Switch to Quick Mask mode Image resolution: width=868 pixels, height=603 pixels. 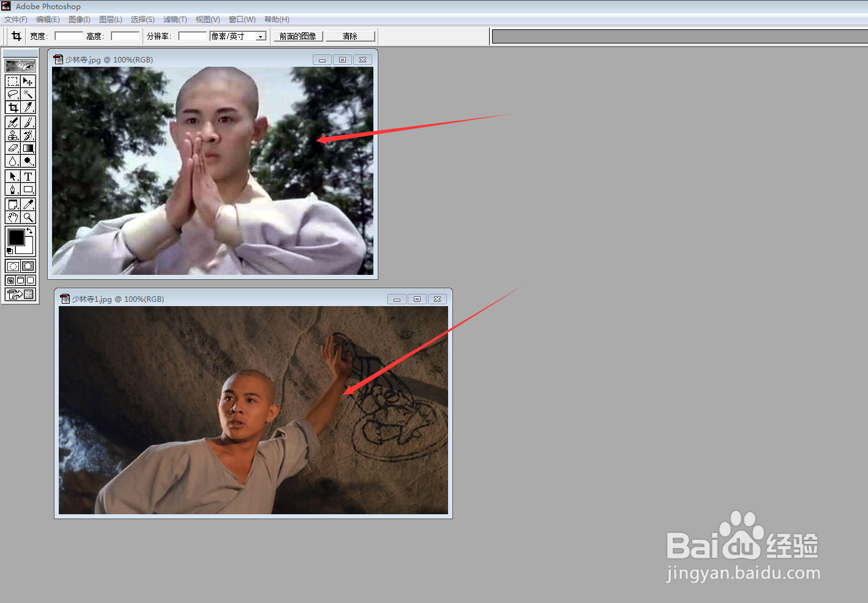tap(28, 266)
